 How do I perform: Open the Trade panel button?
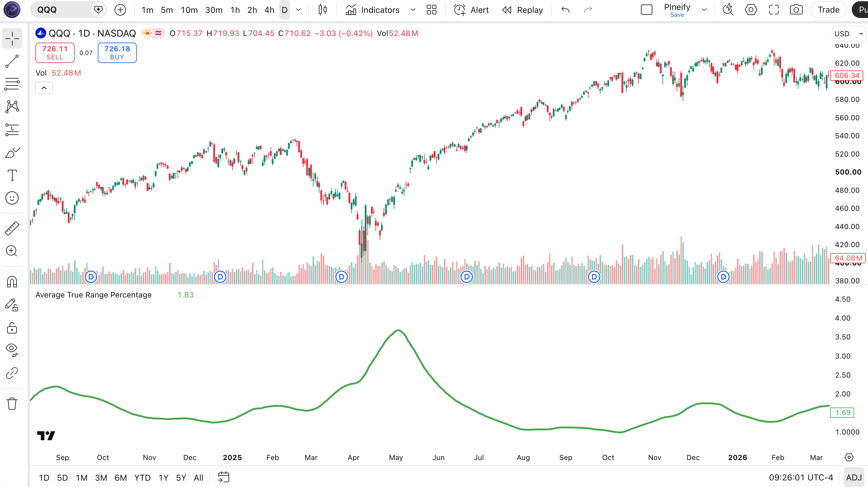click(828, 10)
